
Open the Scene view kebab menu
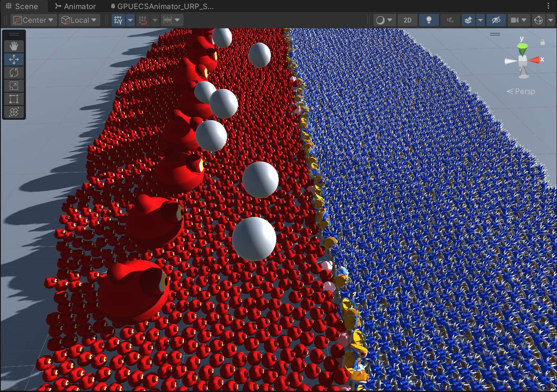pos(548,6)
